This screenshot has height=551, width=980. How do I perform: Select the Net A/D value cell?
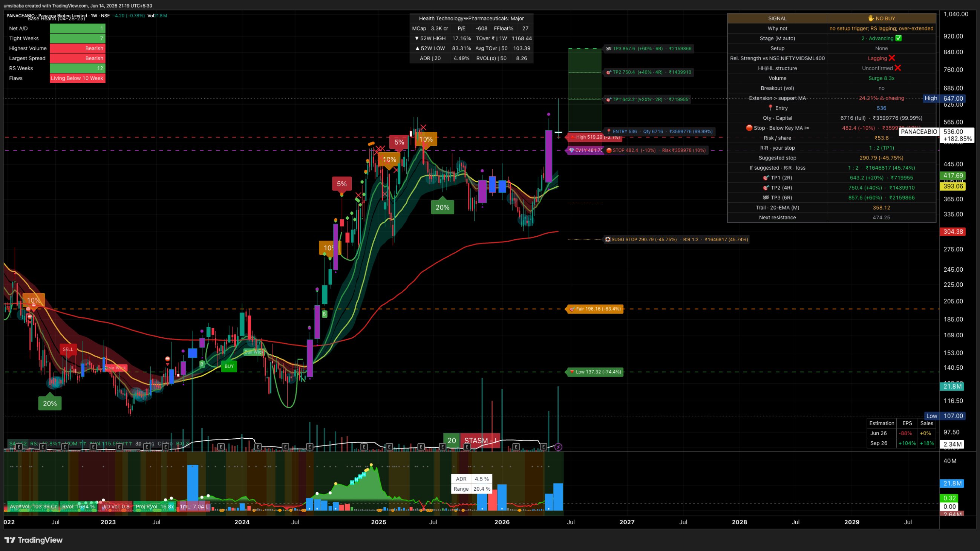[78, 29]
